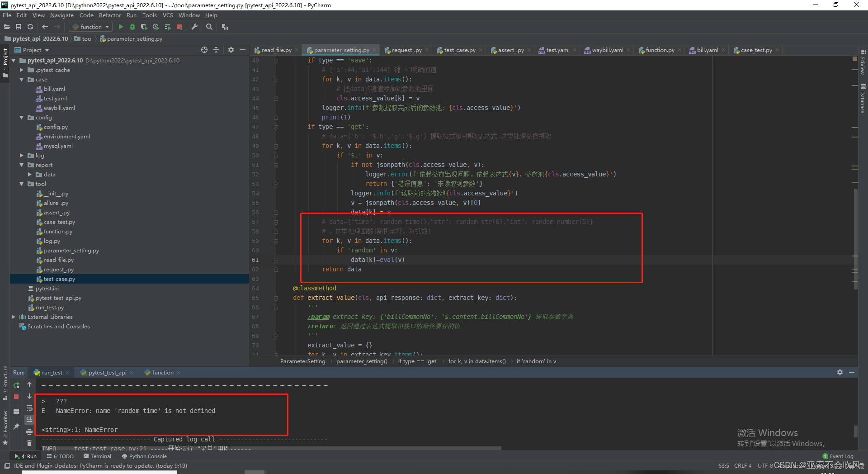Print the Run console output
The width and height of the screenshot is (868, 474).
tap(29, 431)
